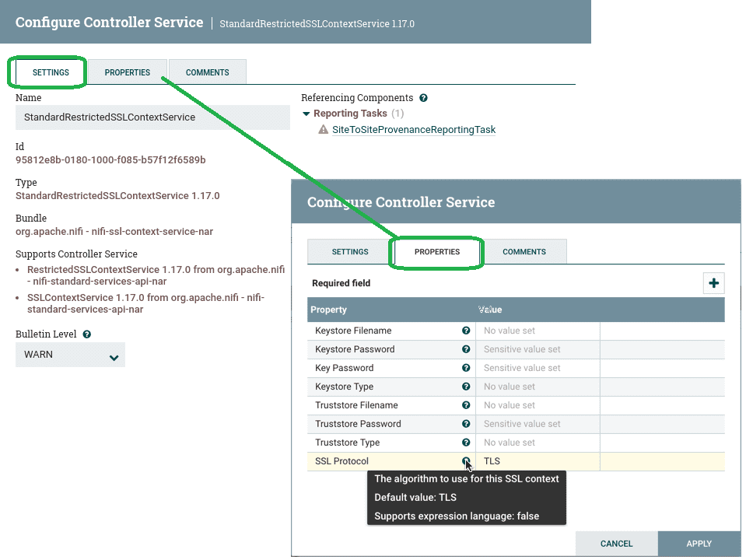
Task: Cancel the controller service configuration
Action: tap(616, 544)
